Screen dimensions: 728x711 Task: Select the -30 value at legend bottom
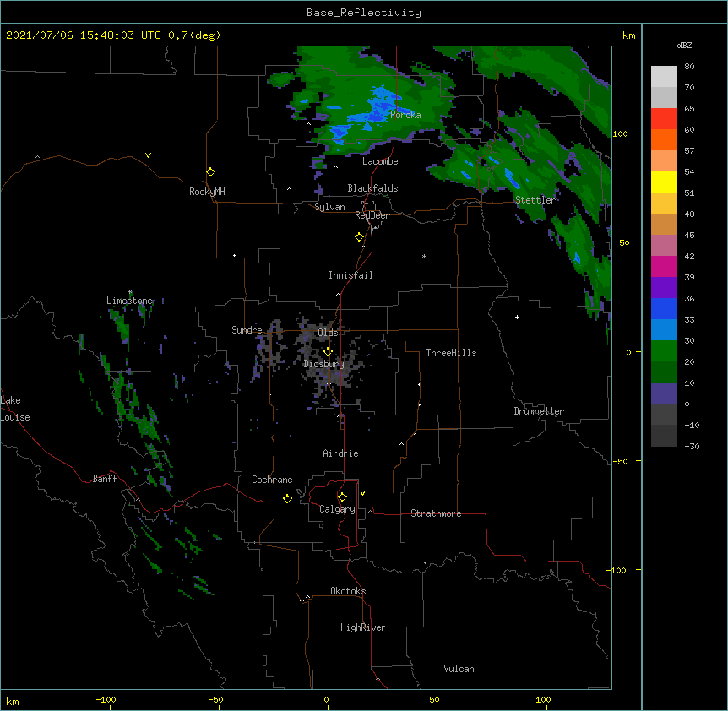click(692, 446)
